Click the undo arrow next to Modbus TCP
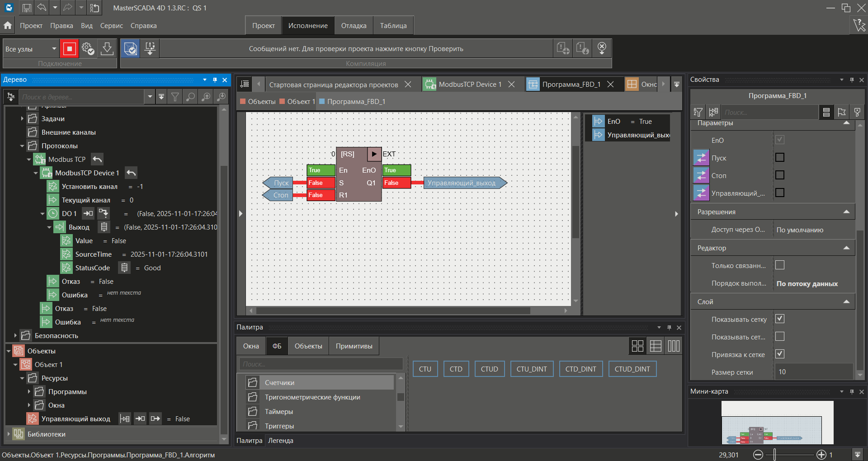868x461 pixels. (x=97, y=159)
